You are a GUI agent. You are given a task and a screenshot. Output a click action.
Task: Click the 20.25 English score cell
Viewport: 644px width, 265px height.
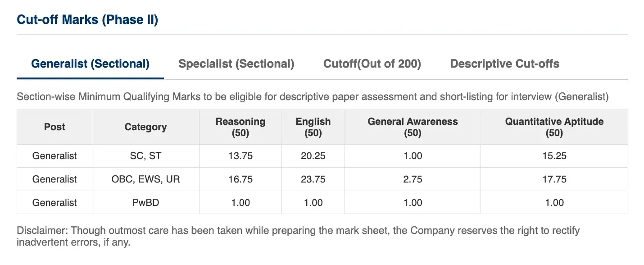coord(313,156)
